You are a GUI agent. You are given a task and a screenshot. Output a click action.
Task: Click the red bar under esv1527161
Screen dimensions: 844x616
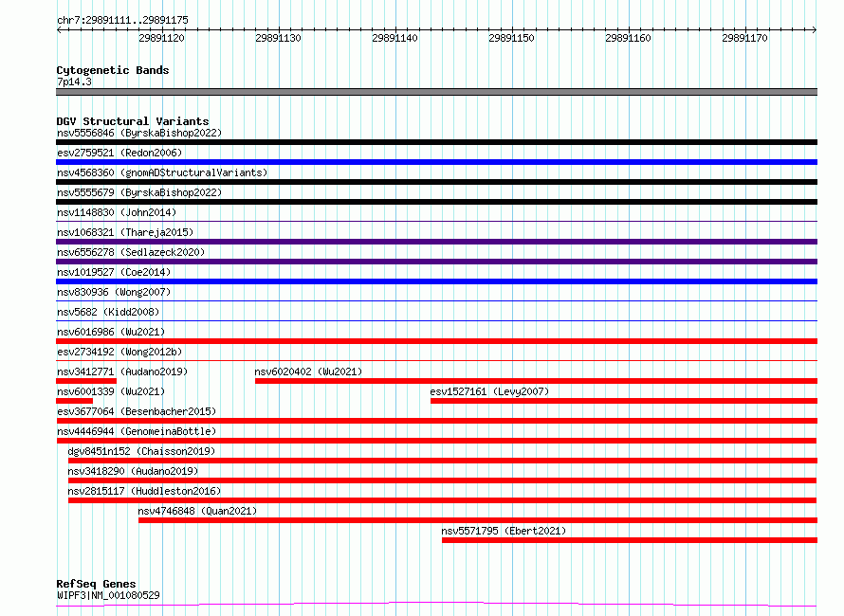pyautogui.click(x=624, y=401)
